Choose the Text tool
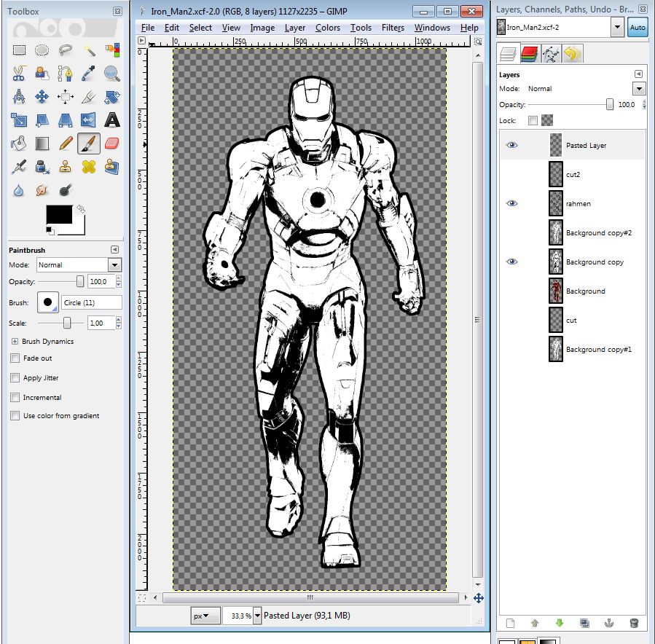 coord(112,120)
